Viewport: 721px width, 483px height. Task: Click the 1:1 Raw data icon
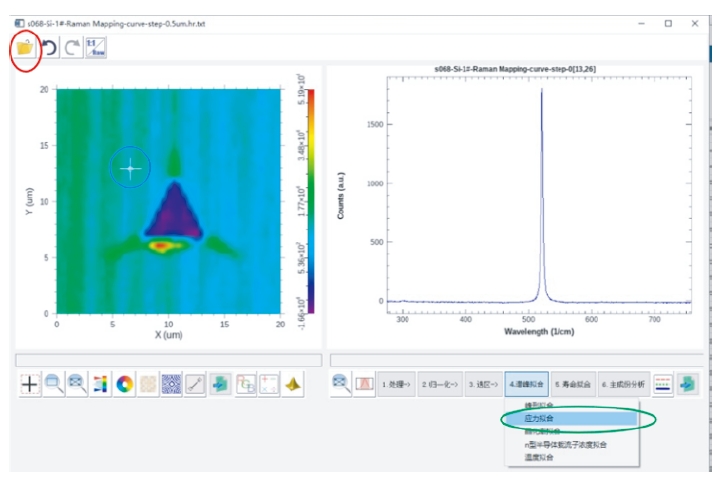point(97,48)
